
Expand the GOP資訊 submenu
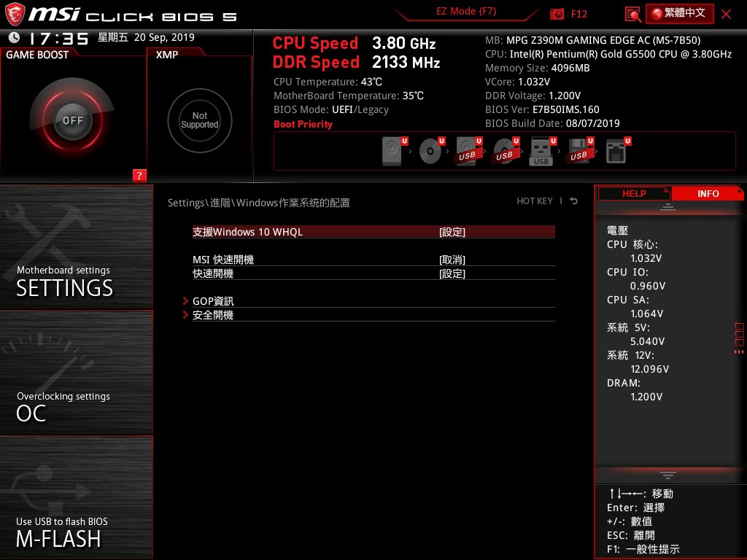213,301
